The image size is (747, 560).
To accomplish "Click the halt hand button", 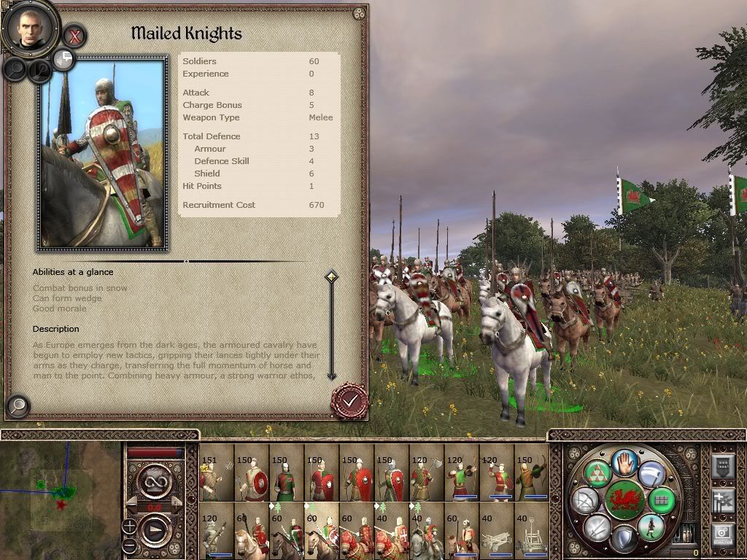I will pos(624,462).
